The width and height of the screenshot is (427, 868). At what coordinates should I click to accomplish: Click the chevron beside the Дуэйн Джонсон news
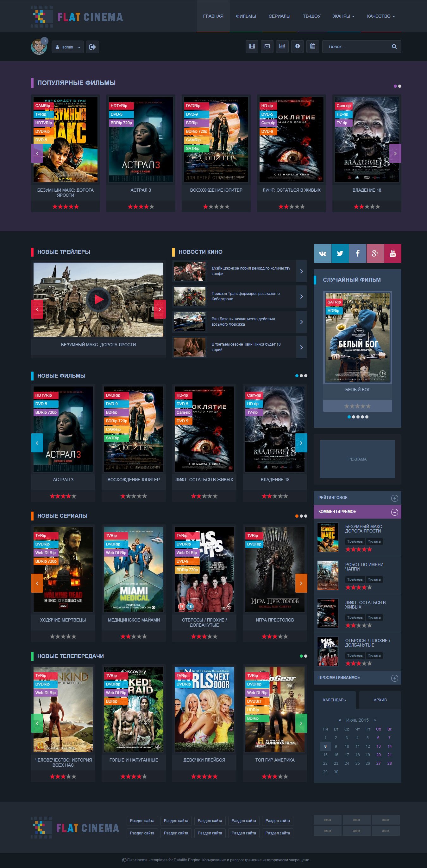[301, 271]
